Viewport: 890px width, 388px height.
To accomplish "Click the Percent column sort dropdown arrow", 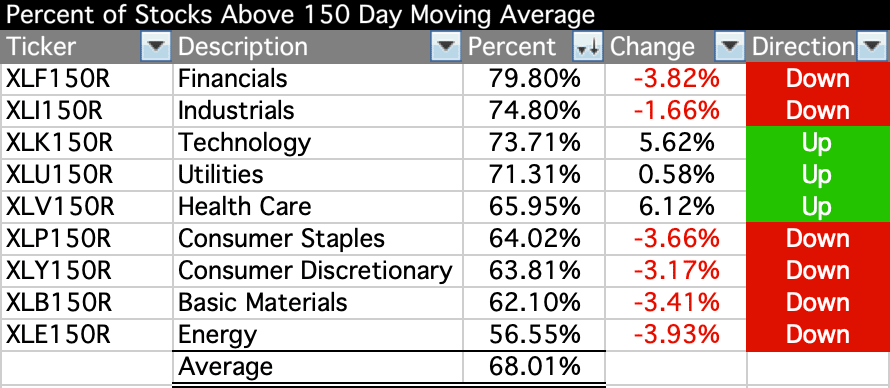I will 587,47.
